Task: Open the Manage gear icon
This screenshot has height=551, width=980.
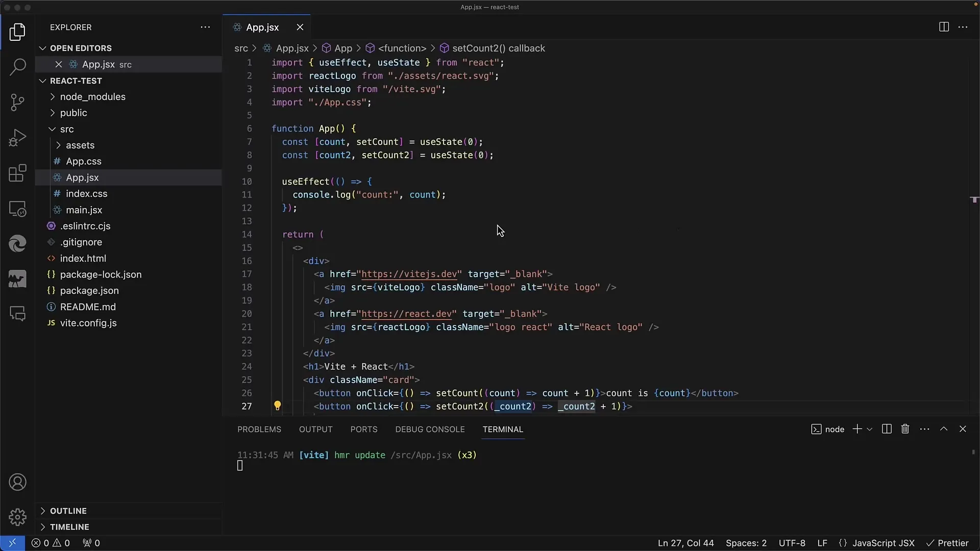Action: 17,517
